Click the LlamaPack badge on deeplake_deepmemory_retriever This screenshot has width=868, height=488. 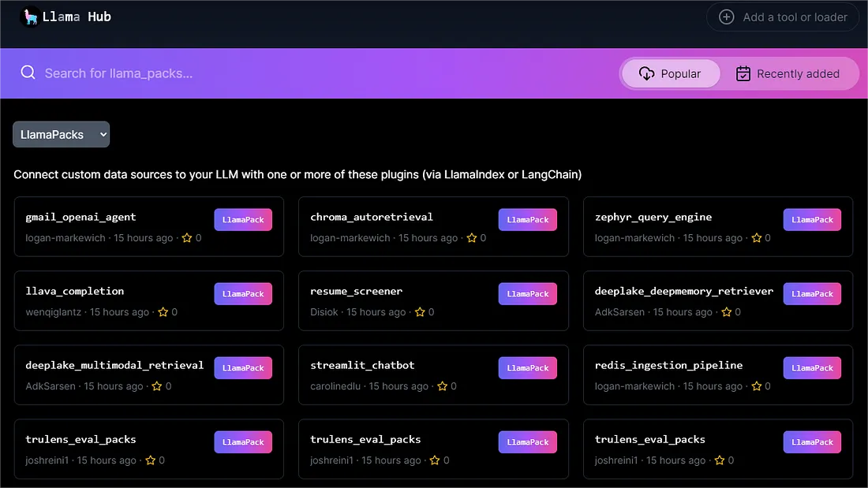tap(812, 294)
